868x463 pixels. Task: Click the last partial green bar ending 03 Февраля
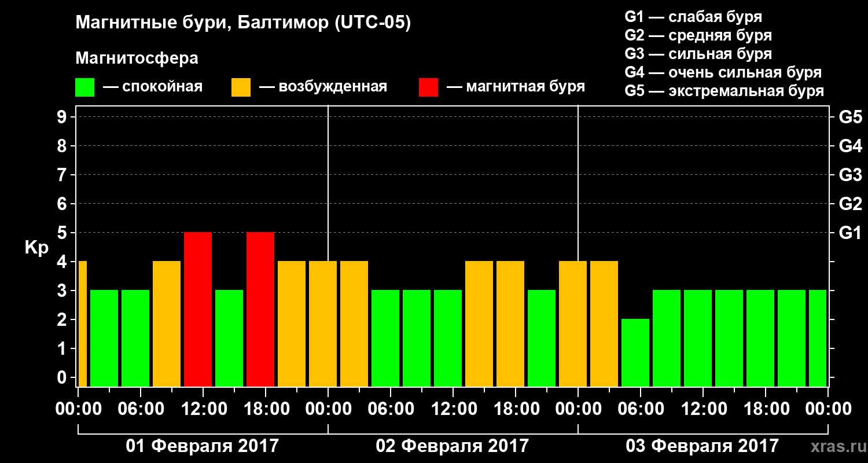click(x=818, y=339)
